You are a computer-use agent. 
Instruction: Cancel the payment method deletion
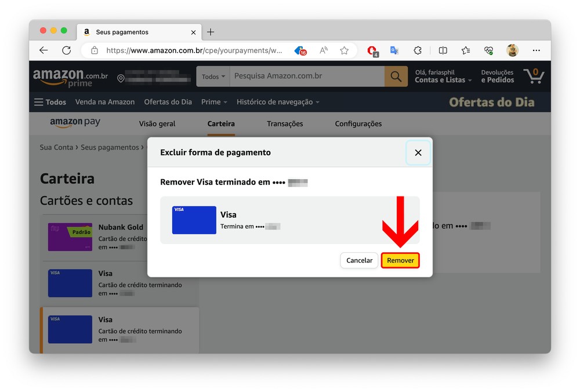[359, 260]
